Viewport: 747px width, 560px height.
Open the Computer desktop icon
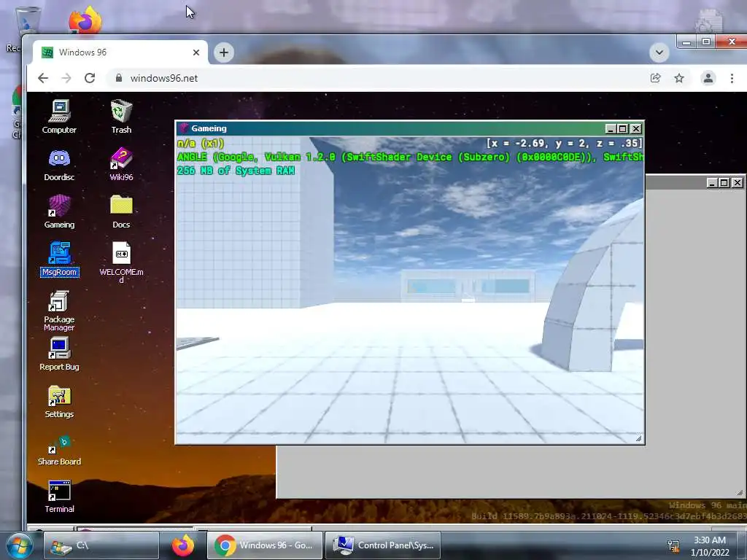[59, 117]
